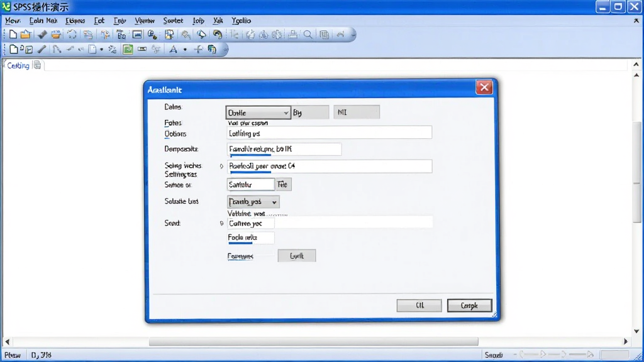Screen dimensions: 644x362
Task: Click the horizontal scrollbar thumb
Action: coord(313,341)
